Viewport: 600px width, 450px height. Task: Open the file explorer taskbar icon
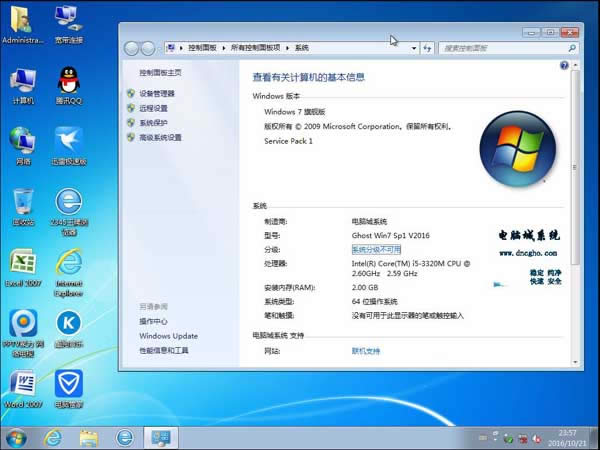pyautogui.click(x=88, y=437)
